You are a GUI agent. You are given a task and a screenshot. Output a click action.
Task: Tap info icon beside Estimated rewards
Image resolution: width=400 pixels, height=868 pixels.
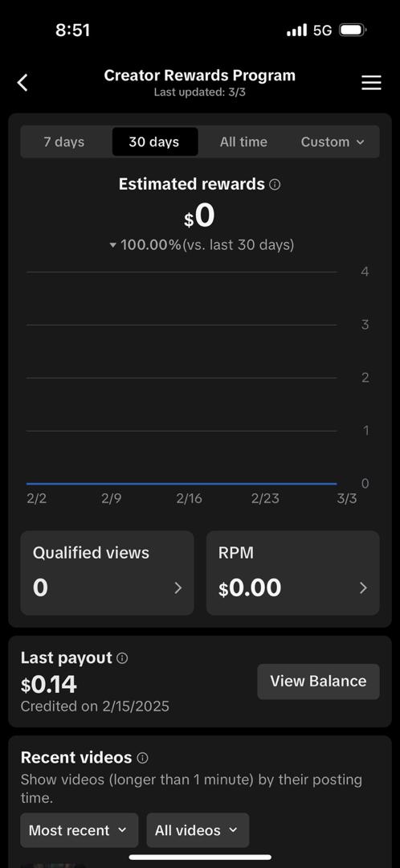[x=275, y=184]
